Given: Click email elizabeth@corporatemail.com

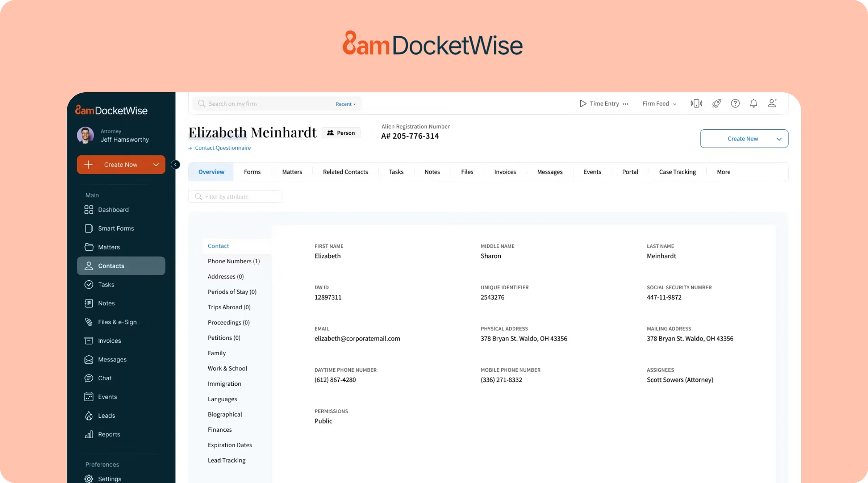Looking at the screenshot, I should coord(357,339).
